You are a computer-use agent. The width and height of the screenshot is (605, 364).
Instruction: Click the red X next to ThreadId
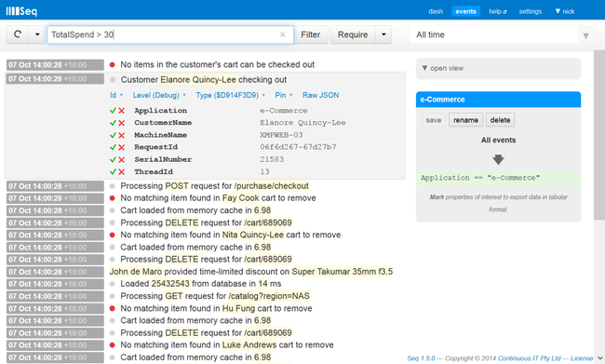pyautogui.click(x=122, y=172)
